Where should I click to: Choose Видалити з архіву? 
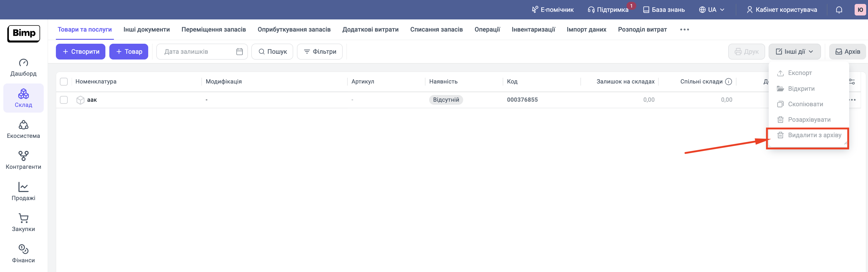808,135
